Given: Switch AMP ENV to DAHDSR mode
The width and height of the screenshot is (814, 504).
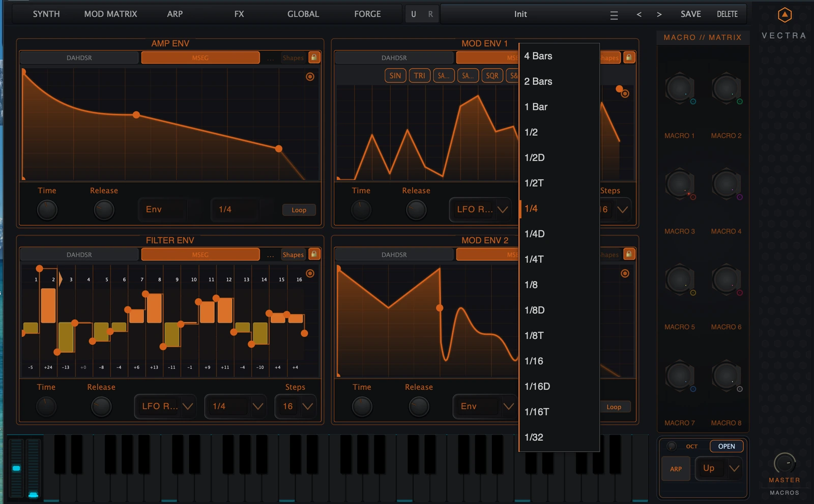Looking at the screenshot, I should [79, 57].
